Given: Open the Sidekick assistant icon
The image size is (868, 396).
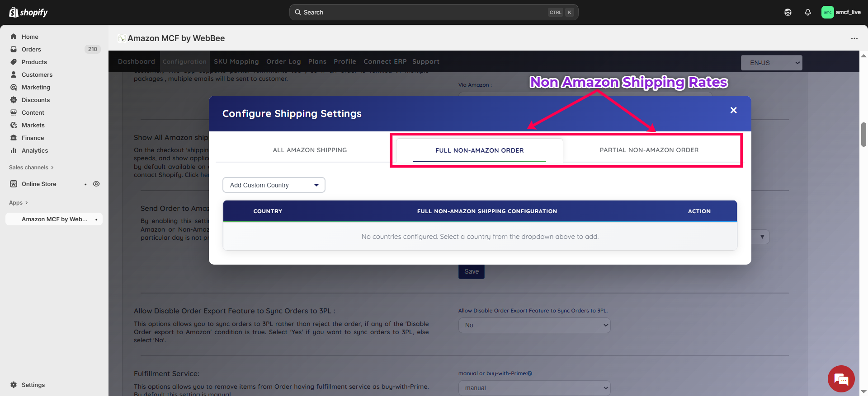Looking at the screenshot, I should coord(788,12).
